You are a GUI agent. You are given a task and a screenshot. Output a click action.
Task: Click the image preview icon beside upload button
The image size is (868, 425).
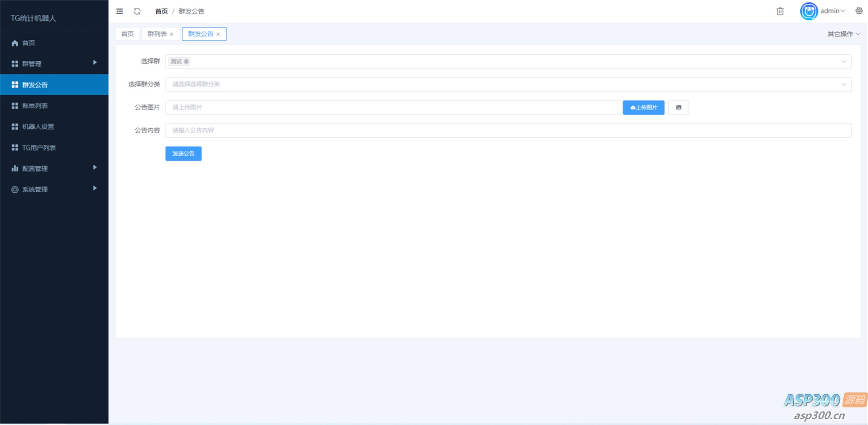point(678,108)
